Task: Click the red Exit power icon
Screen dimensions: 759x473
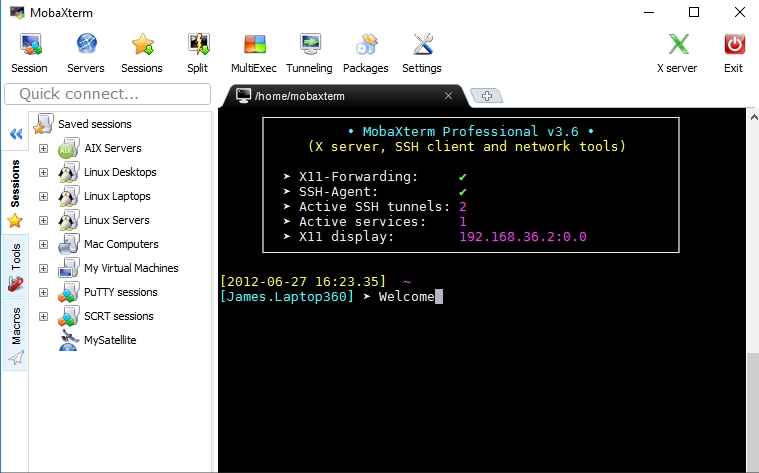Action: pos(734,45)
